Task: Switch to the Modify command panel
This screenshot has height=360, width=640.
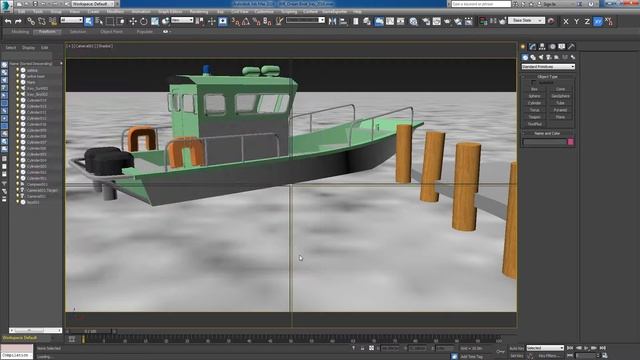Action: (x=532, y=47)
